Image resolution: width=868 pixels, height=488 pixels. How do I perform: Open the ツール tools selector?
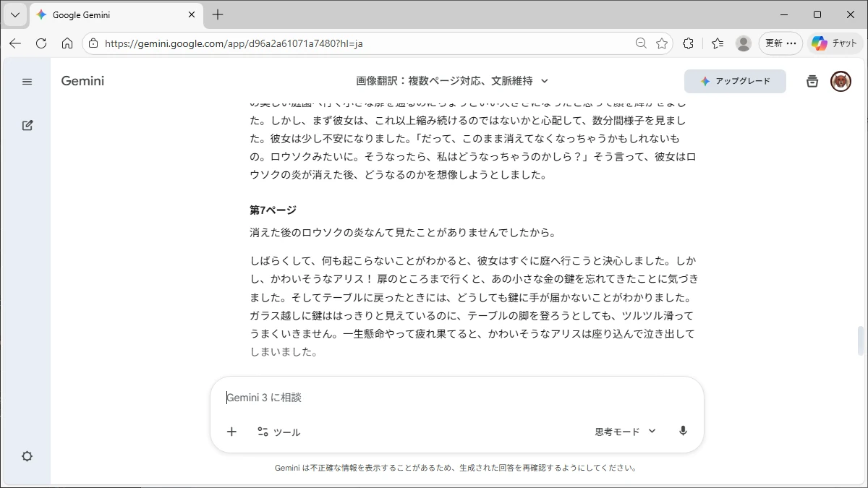pos(278,432)
